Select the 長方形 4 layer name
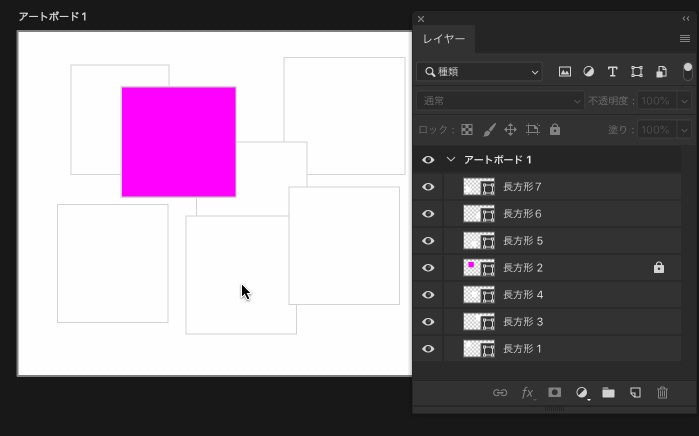 coord(523,295)
